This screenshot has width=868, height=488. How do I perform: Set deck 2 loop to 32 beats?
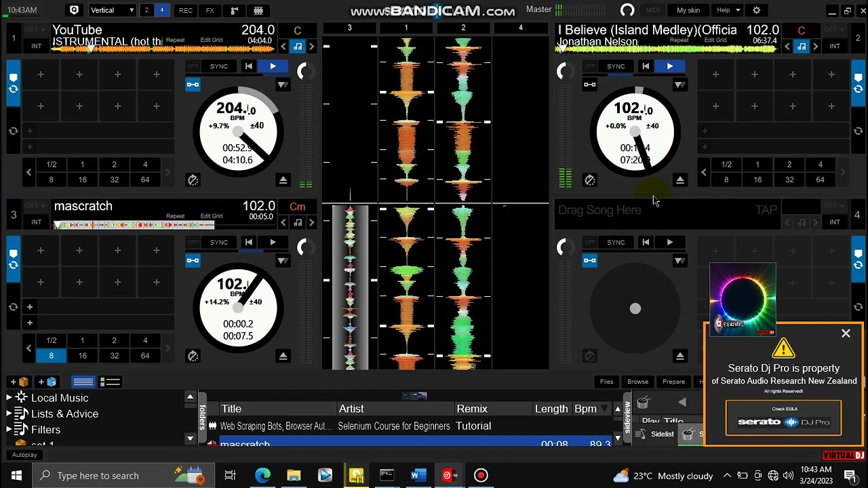(x=789, y=180)
